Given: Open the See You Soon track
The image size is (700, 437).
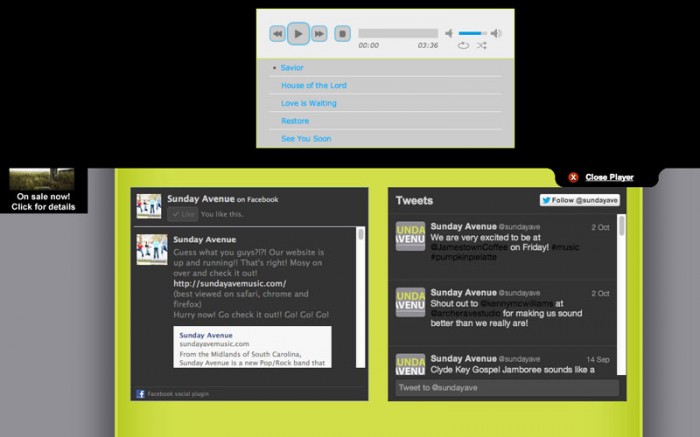Looking at the screenshot, I should click(306, 139).
